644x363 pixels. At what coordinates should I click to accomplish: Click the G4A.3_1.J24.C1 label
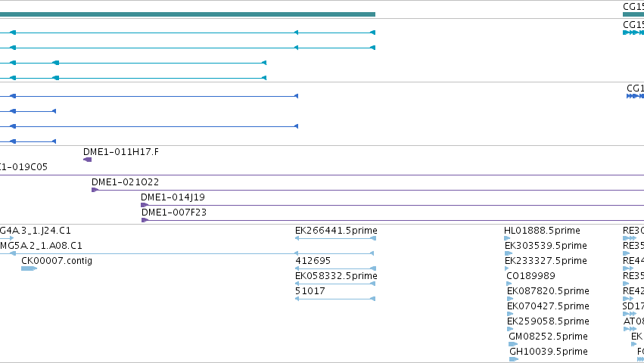point(36,231)
